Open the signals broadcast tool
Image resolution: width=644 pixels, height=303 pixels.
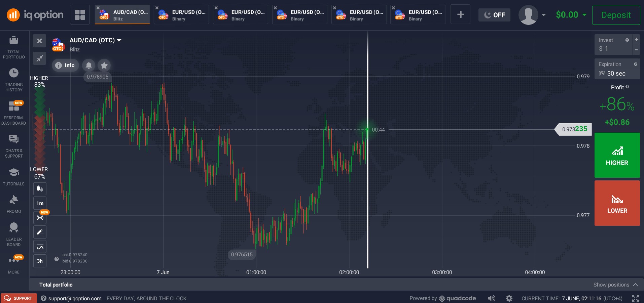pos(40,218)
